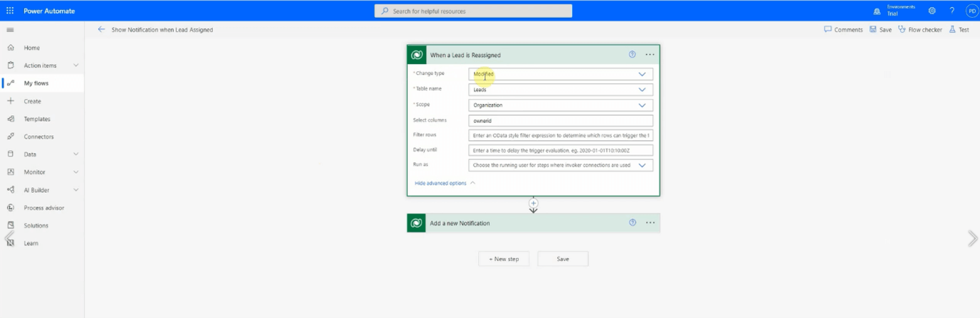Open settings gear in top bar
Screen dimensions: 980x318
pos(932,11)
